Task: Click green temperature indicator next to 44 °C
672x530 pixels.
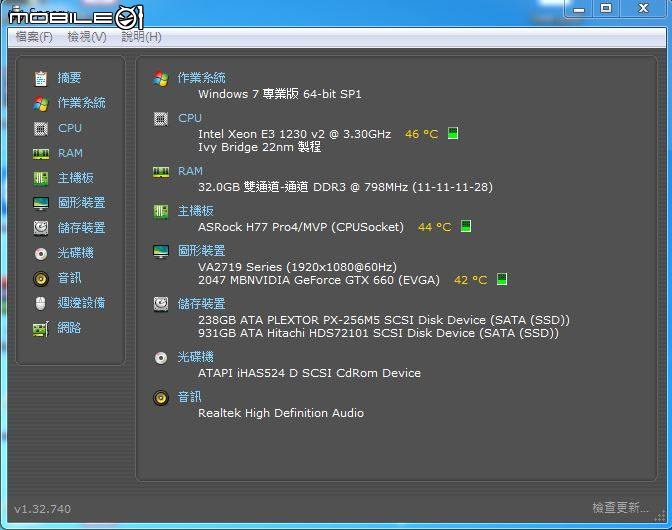Action: point(465,226)
